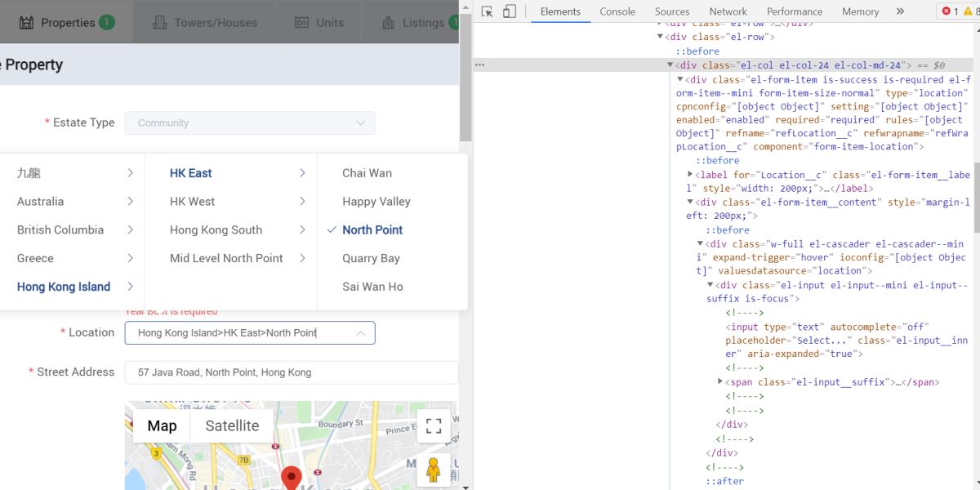
Task: Expand the Mid Level North Point chevron
Action: tap(302, 258)
